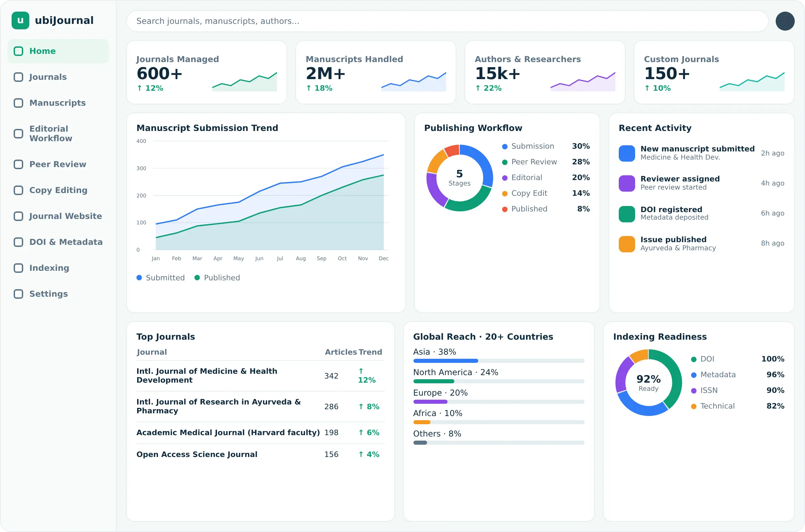This screenshot has height=532, width=805.
Task: Click the Africa 10% progress bar
Action: pos(499,422)
